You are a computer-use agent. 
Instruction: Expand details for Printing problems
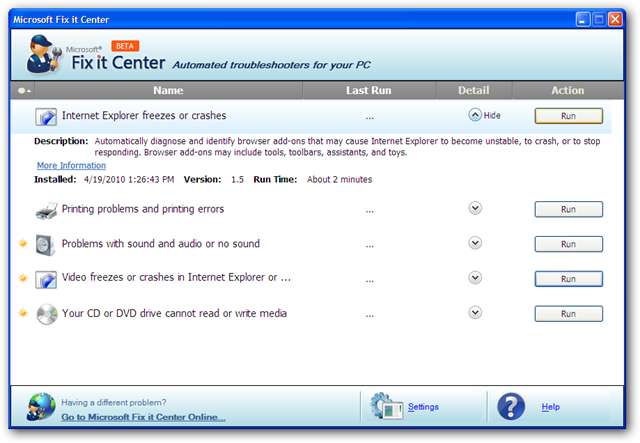coord(476,209)
